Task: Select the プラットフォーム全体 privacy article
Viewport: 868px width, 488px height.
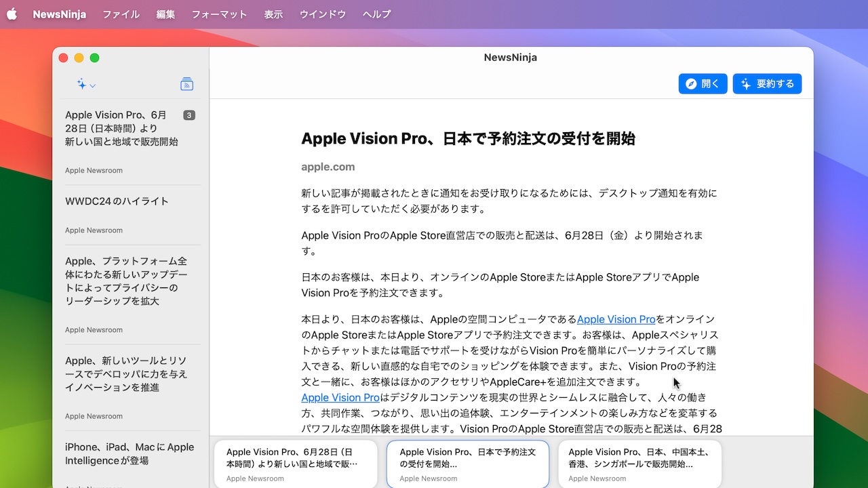Action: (133, 294)
